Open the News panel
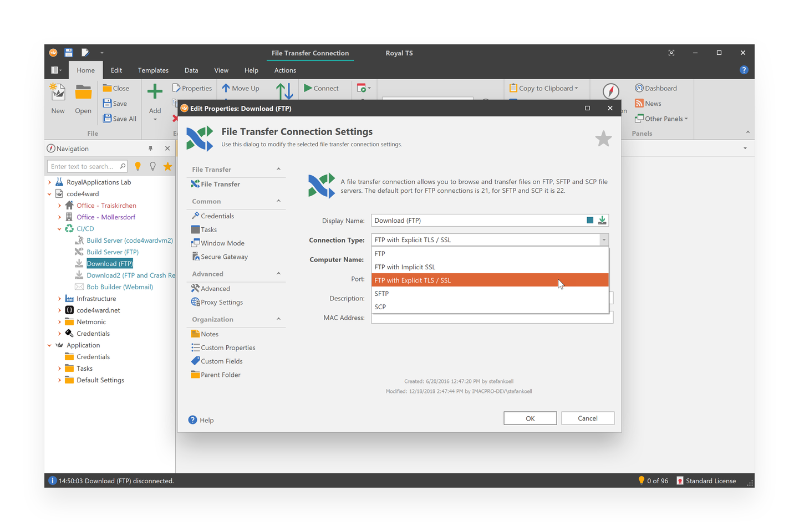This screenshot has width=799, height=532. pyautogui.click(x=652, y=103)
